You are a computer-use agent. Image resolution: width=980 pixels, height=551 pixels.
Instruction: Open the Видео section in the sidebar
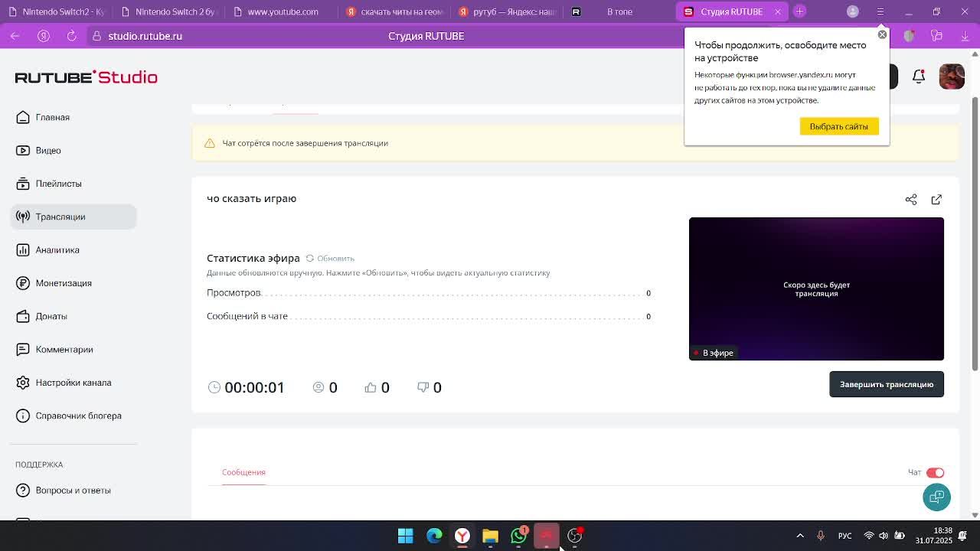tap(73, 150)
